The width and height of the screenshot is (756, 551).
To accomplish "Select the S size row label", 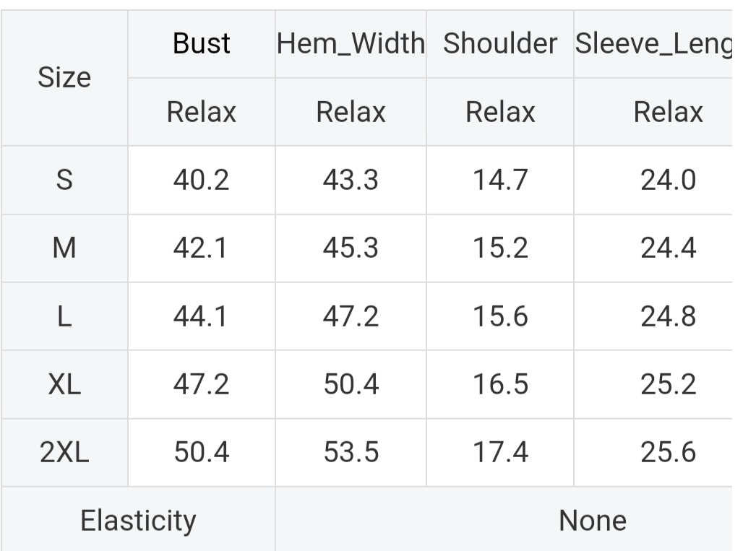I will (x=64, y=180).
